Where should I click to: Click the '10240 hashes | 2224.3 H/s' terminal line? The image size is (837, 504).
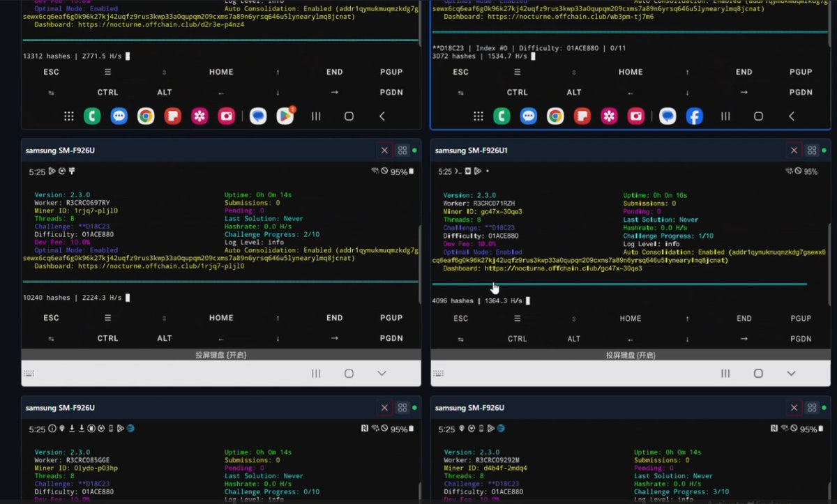(72, 298)
